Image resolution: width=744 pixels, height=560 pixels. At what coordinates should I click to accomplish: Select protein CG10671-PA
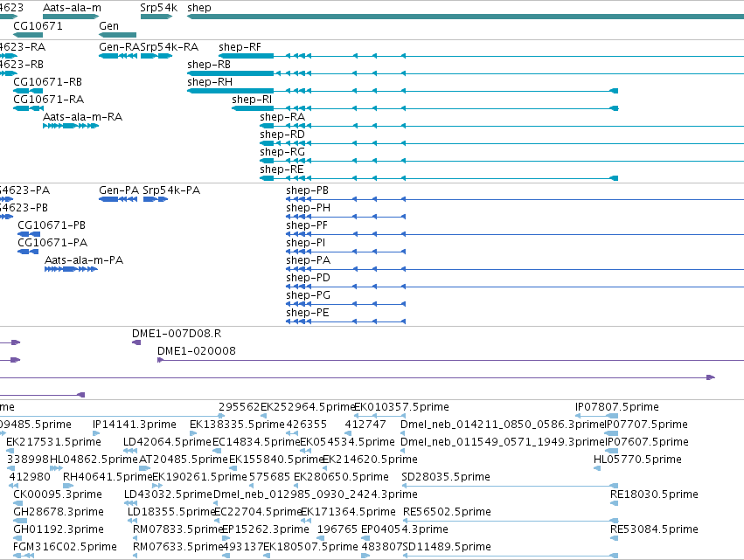52,243
